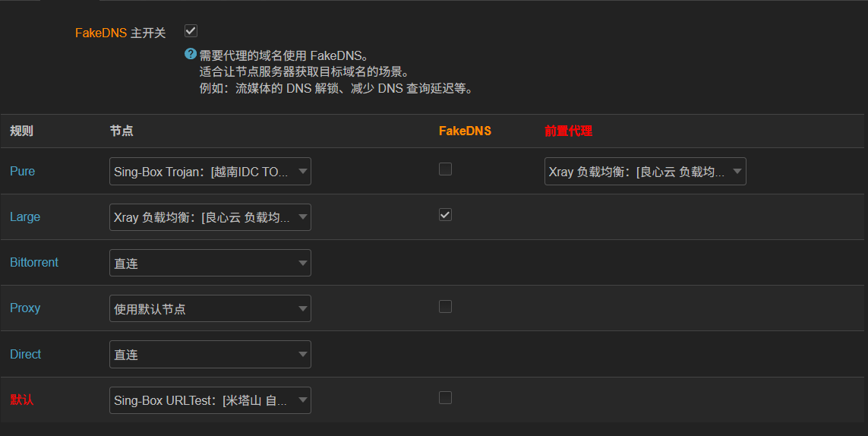This screenshot has height=436, width=868.
Task: Click the text 需要代理的域名使用 FakeDNS。
Action: pyautogui.click(x=284, y=55)
